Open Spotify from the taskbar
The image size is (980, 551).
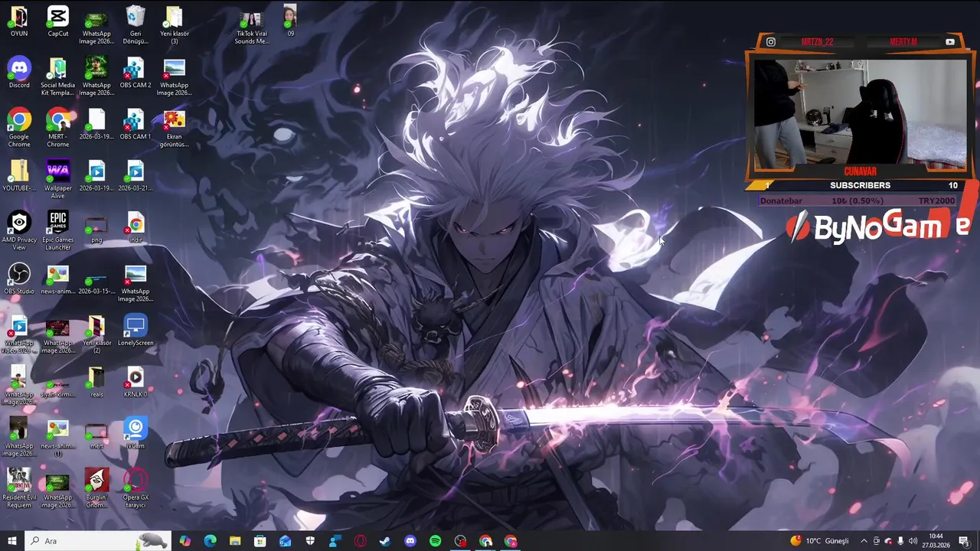tap(435, 541)
